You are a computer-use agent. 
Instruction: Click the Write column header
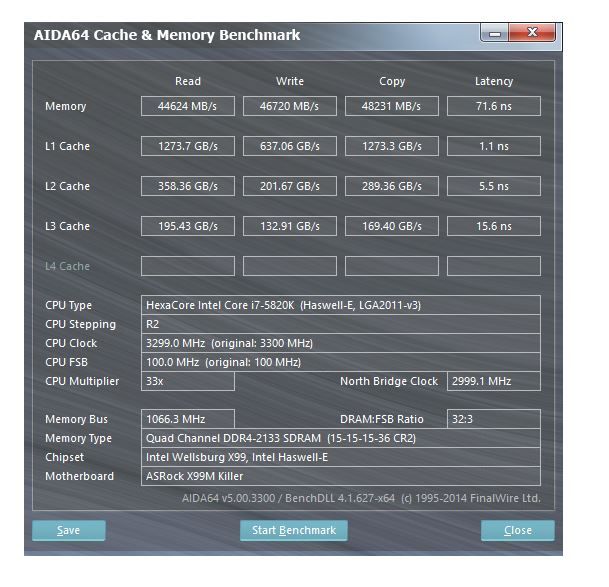pyautogui.click(x=290, y=81)
